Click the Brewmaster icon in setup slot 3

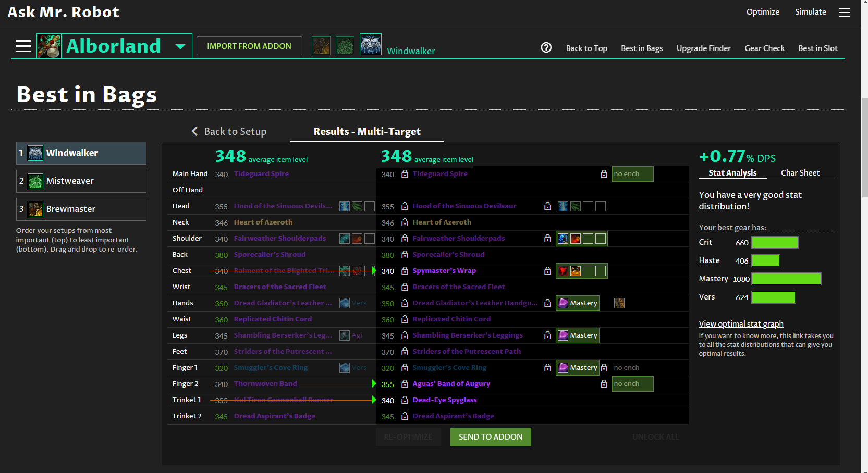click(35, 209)
